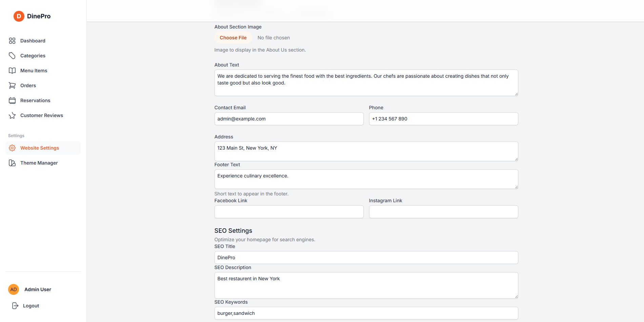Click the Orders shopping cart icon

coord(12,86)
